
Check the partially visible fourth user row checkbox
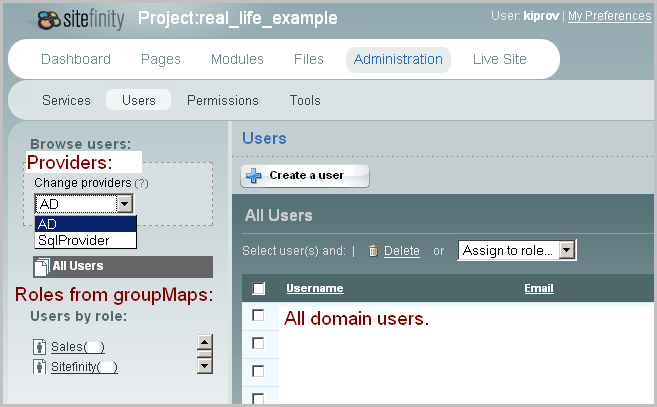click(x=258, y=399)
